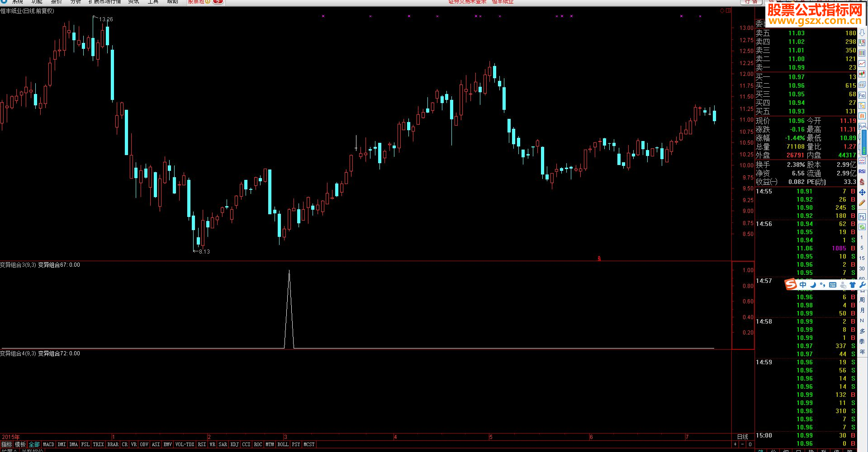This screenshot has width=868, height=452.
Task: Select the CR indicator tab
Action: (125, 445)
